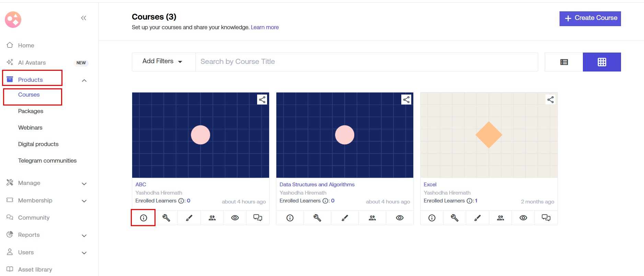Preview ABC course with the eye icon
This screenshot has height=276, width=644.
tap(235, 218)
